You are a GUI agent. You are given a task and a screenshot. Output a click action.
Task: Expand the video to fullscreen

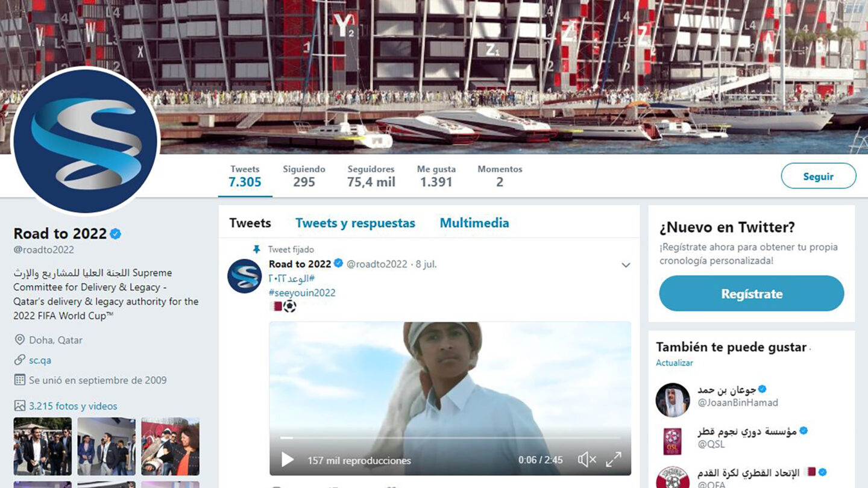[614, 460]
